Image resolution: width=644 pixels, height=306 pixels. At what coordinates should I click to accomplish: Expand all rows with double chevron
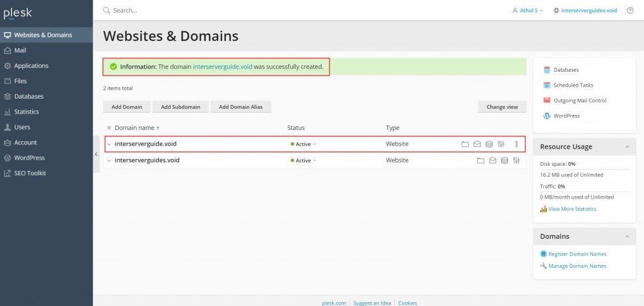coord(109,128)
